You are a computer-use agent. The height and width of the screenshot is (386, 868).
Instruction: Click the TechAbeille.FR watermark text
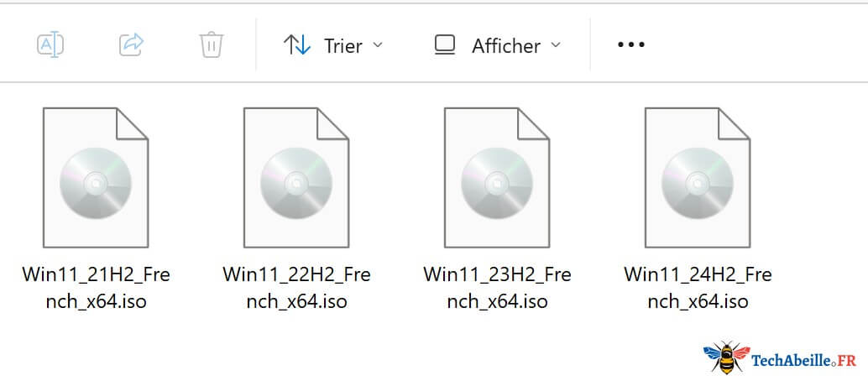tap(804, 362)
